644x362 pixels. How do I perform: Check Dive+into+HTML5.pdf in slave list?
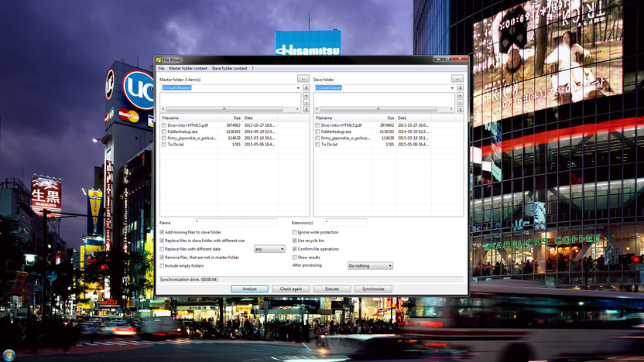(317, 125)
